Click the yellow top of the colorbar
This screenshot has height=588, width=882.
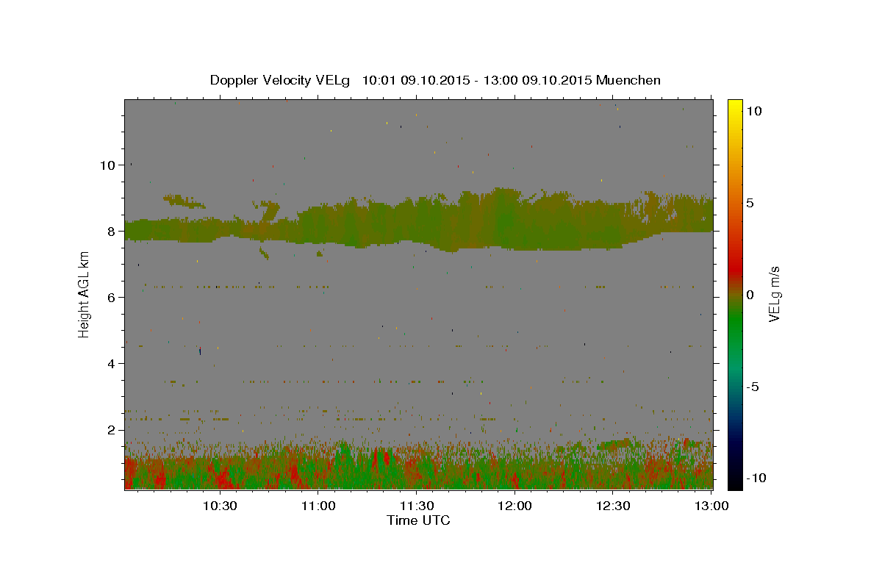pos(735,107)
